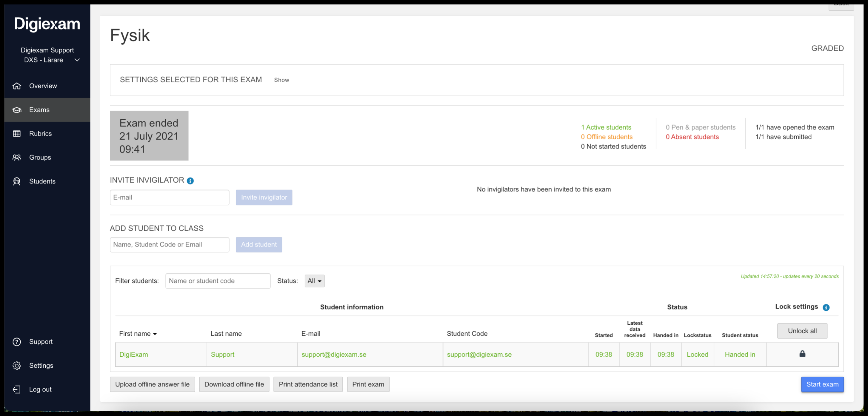Viewport: 868px width, 416px height.
Task: Click 1 Active students text
Action: [x=606, y=127]
